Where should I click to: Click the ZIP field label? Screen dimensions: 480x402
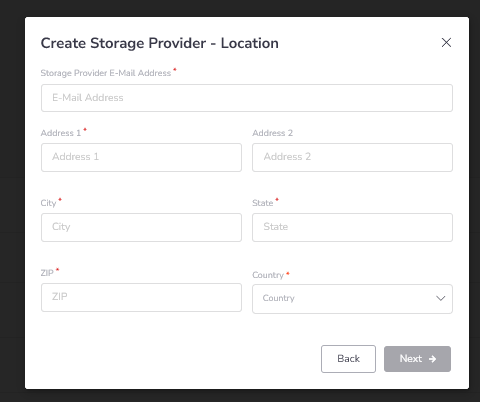(x=47, y=273)
